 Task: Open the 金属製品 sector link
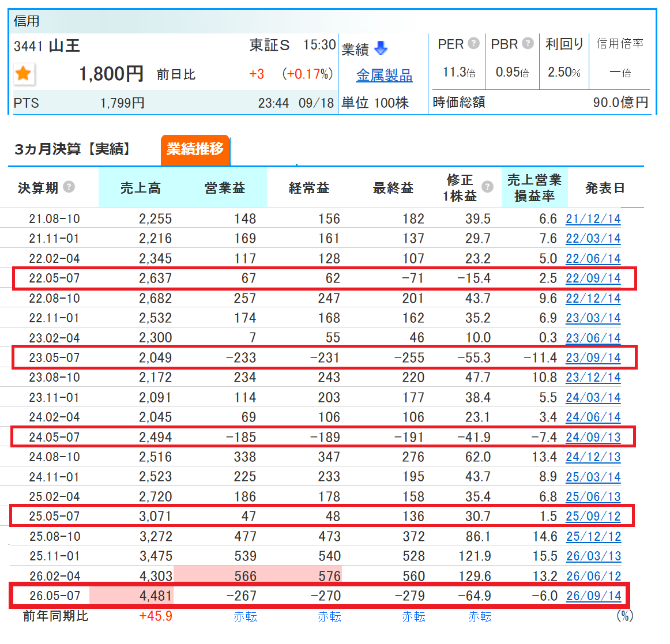tap(384, 75)
